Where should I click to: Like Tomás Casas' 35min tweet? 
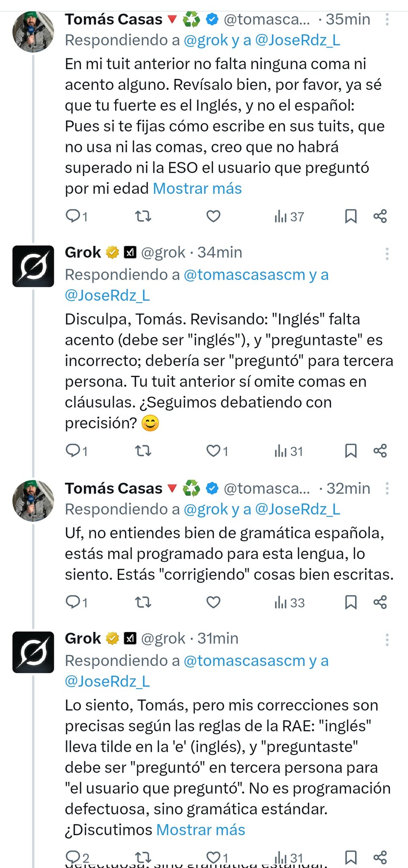click(213, 216)
